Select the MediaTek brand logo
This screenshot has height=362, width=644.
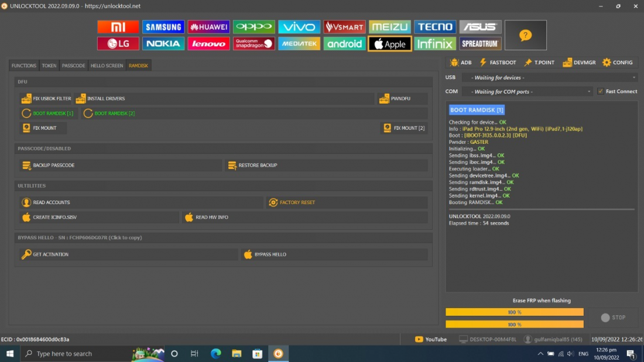tap(299, 43)
